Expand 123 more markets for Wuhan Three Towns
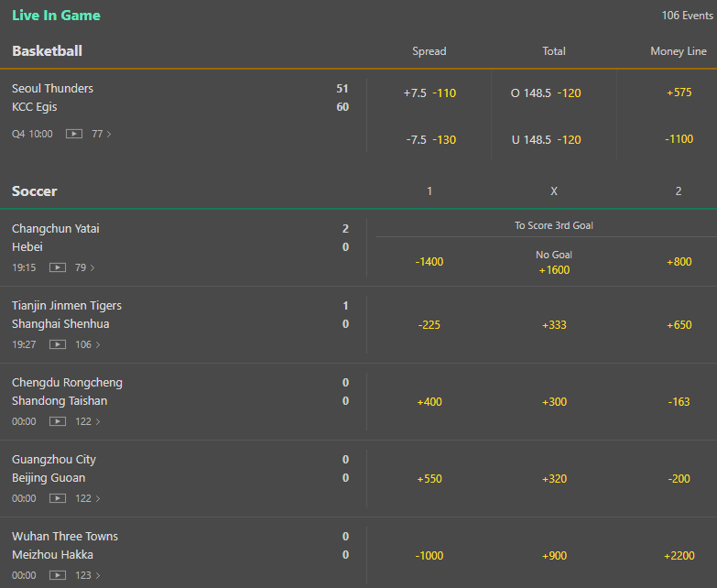717x588 pixels. point(88,575)
